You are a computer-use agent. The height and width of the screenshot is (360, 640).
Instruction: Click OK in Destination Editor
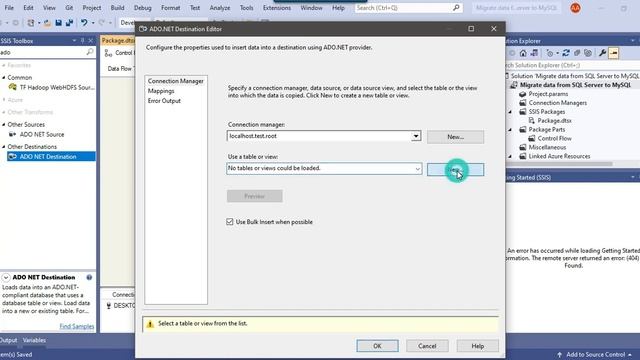[377, 346]
